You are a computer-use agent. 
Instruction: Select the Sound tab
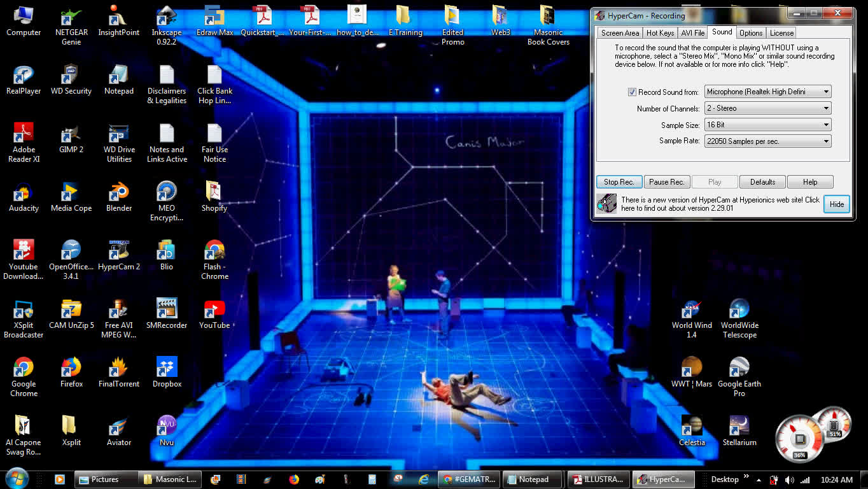(x=722, y=32)
